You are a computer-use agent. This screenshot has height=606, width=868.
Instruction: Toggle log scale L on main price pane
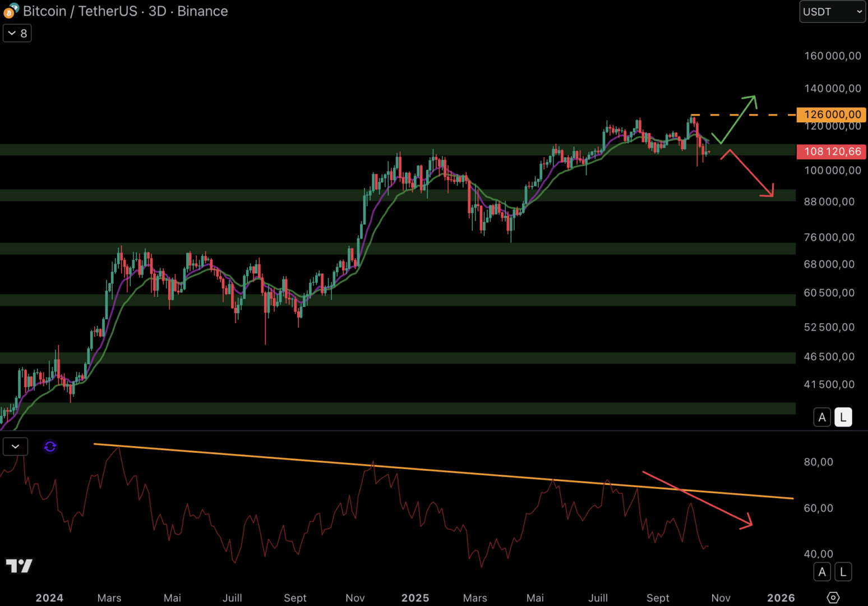tap(843, 417)
